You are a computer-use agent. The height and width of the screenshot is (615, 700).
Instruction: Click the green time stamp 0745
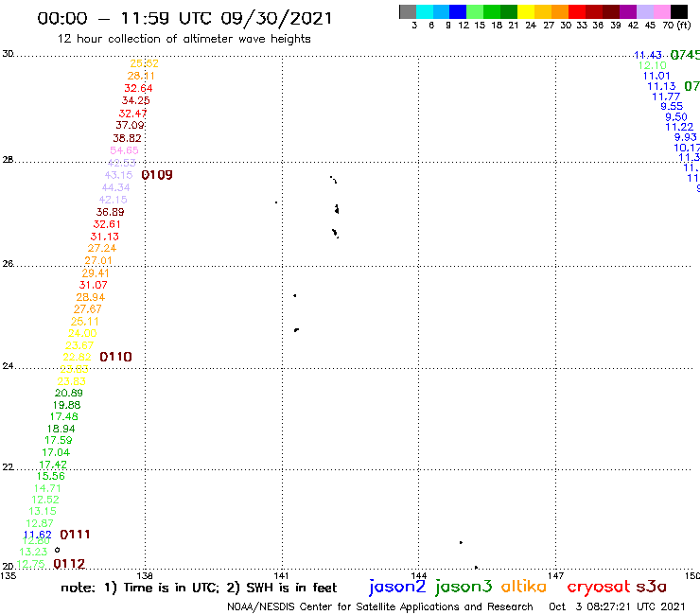[685, 55]
